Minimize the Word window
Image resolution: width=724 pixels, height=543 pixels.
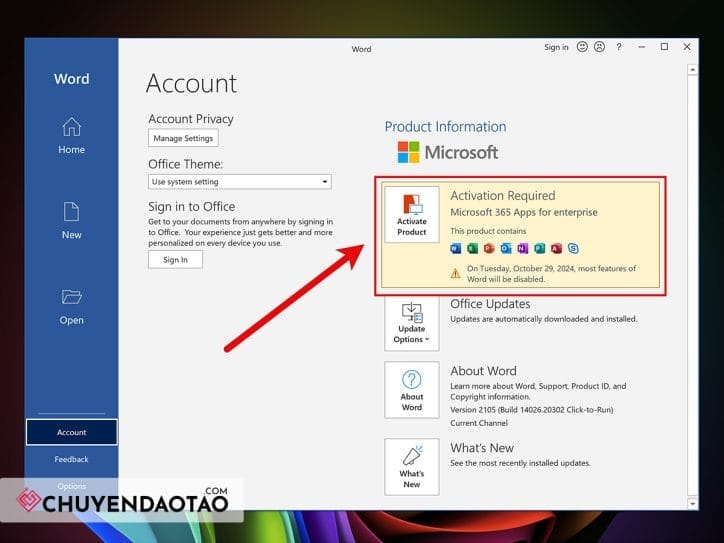[641, 47]
